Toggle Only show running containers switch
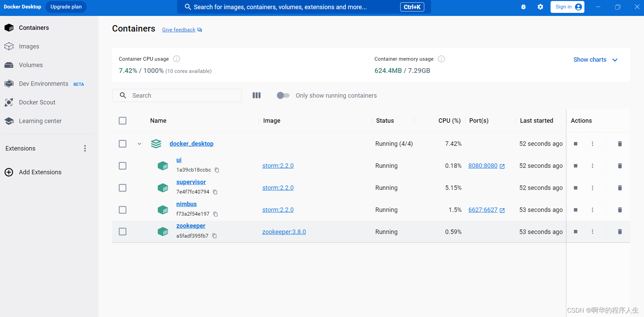The height and width of the screenshot is (317, 644). click(283, 95)
